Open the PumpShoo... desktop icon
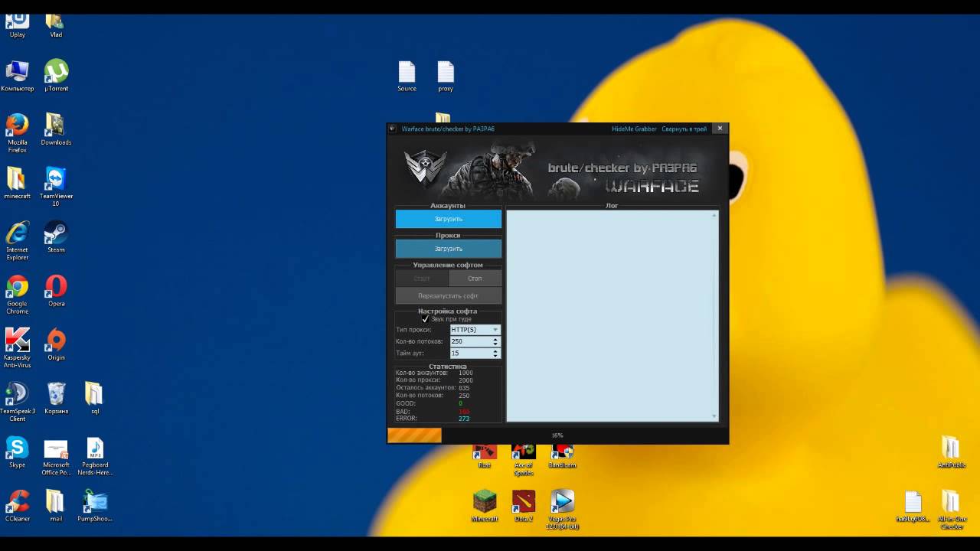 [95, 506]
